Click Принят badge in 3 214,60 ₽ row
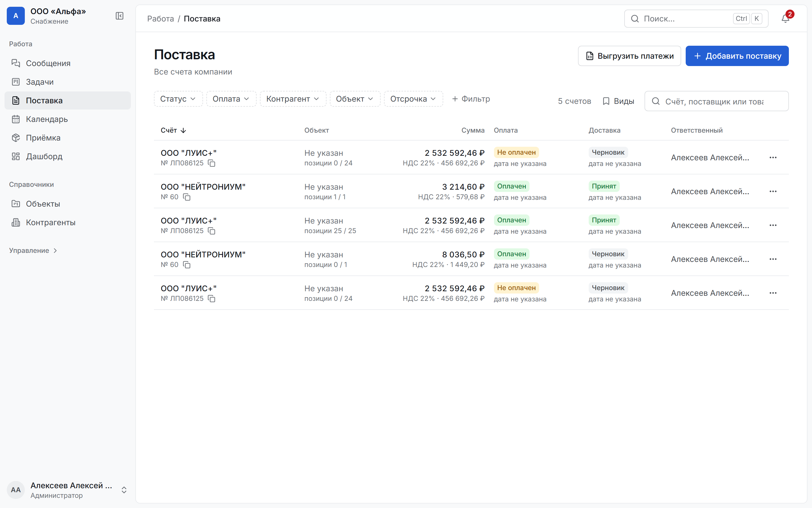Screen dimensions: 812x508 click(604, 187)
